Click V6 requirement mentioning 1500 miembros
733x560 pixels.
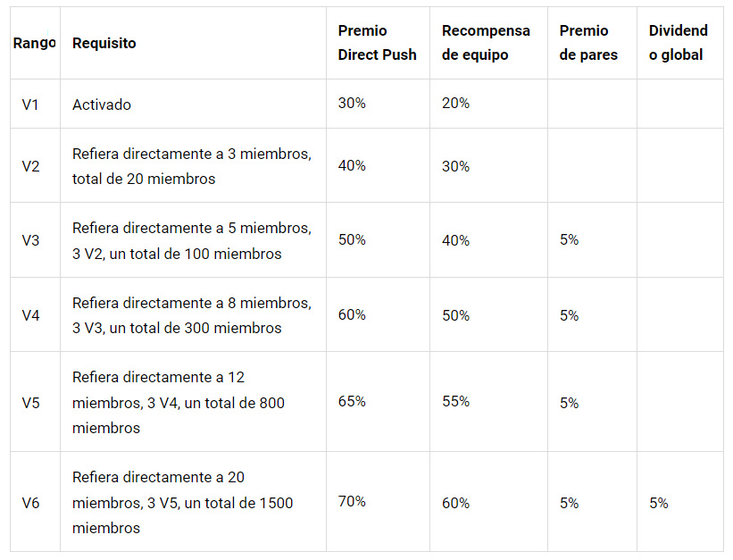[x=183, y=503]
